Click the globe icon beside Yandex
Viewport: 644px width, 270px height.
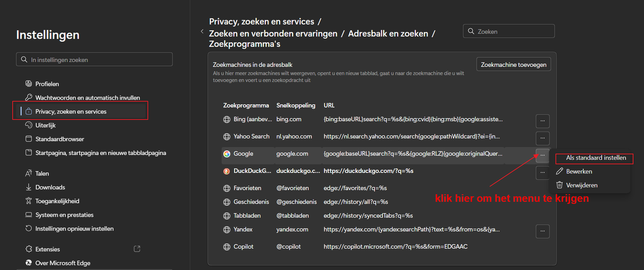pyautogui.click(x=227, y=230)
